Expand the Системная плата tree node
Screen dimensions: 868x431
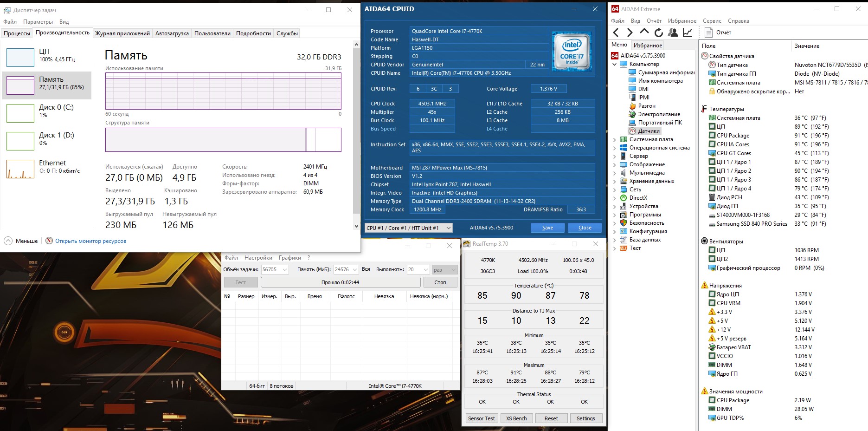615,139
